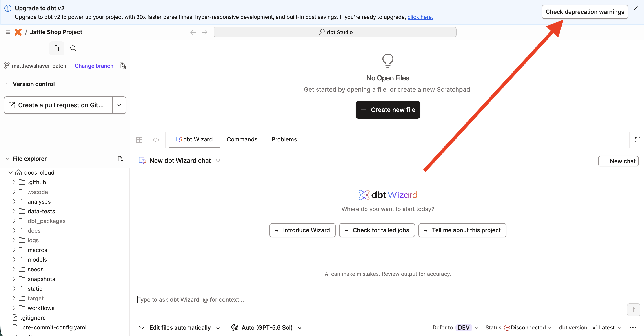Expand the bottom panel to fullscreen

(x=637, y=140)
